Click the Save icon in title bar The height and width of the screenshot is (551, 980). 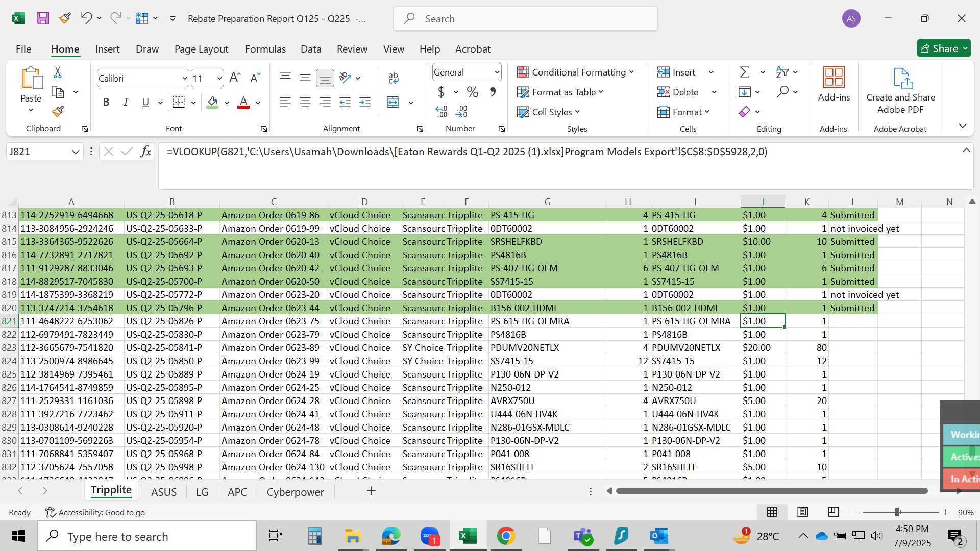click(x=43, y=19)
